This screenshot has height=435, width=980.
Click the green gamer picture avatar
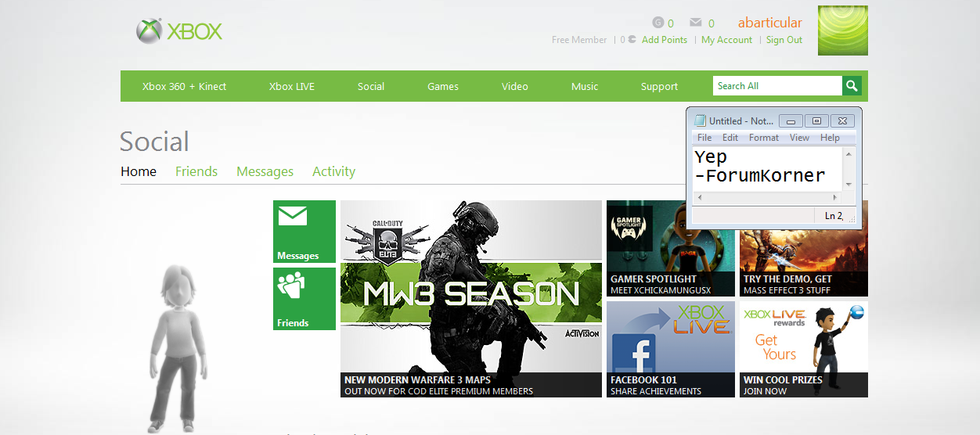[843, 31]
